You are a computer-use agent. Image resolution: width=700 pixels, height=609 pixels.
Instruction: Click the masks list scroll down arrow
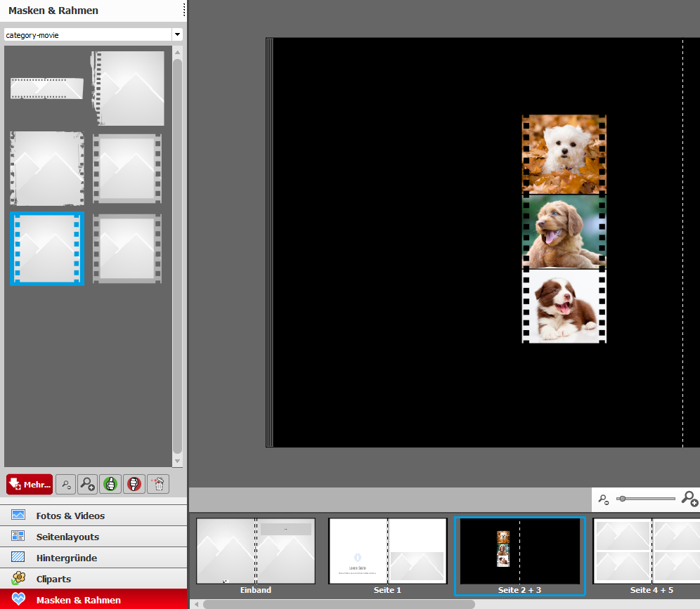(x=177, y=461)
